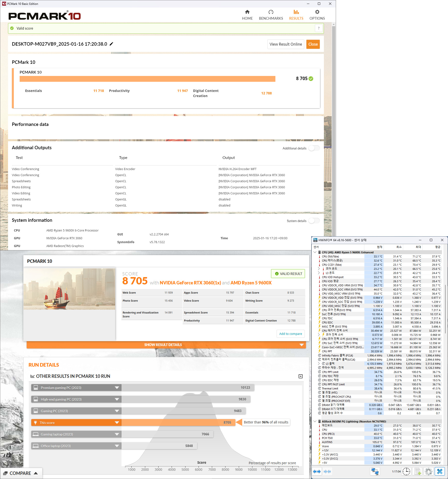Image resolution: width=448 pixels, height=479 pixels.
Task: Click the This score 8705 orange bar
Action: [178, 422]
